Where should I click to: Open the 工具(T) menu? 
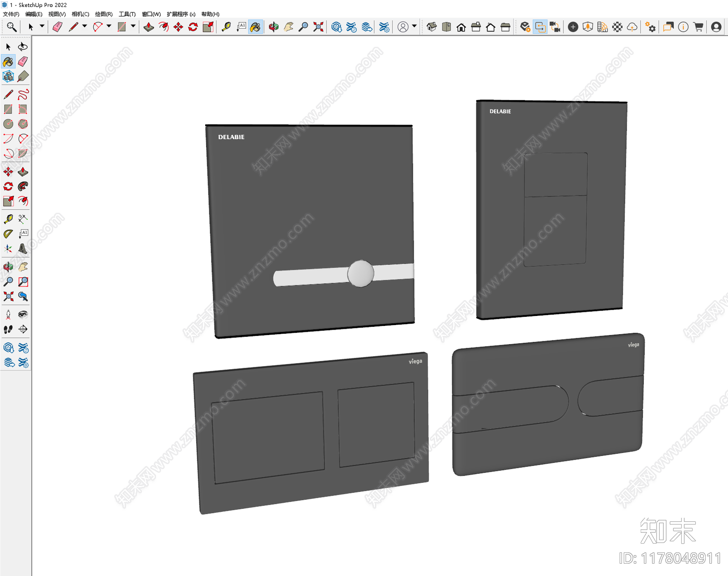click(x=127, y=14)
